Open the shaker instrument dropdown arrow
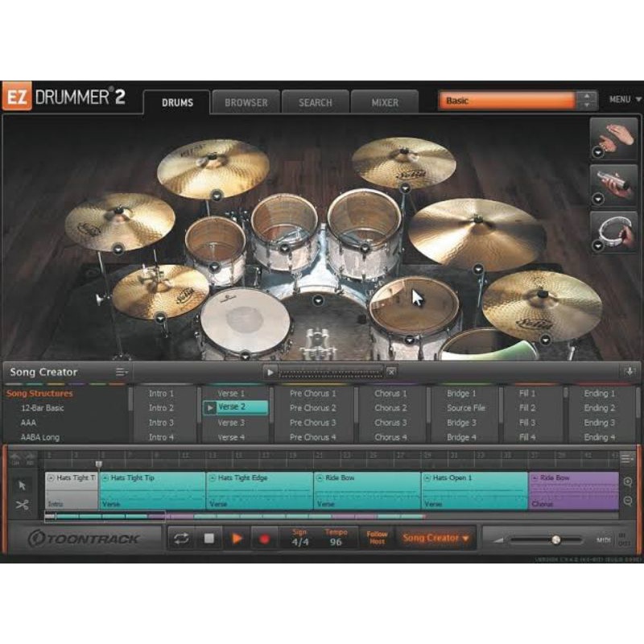The image size is (644, 644). (598, 199)
